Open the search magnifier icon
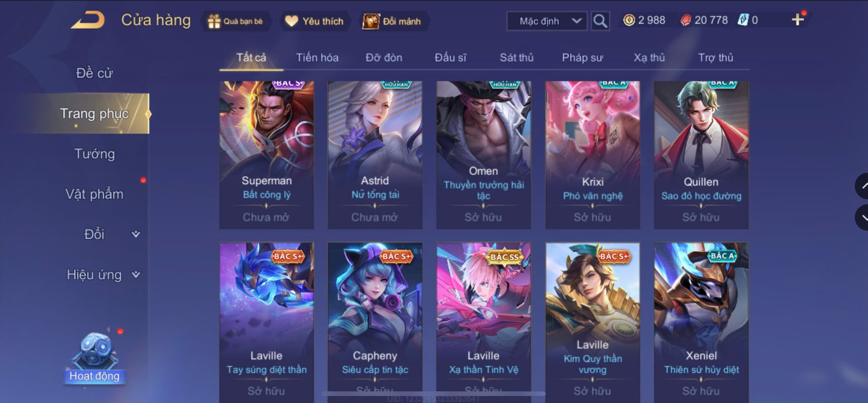The image size is (868, 403). [600, 21]
